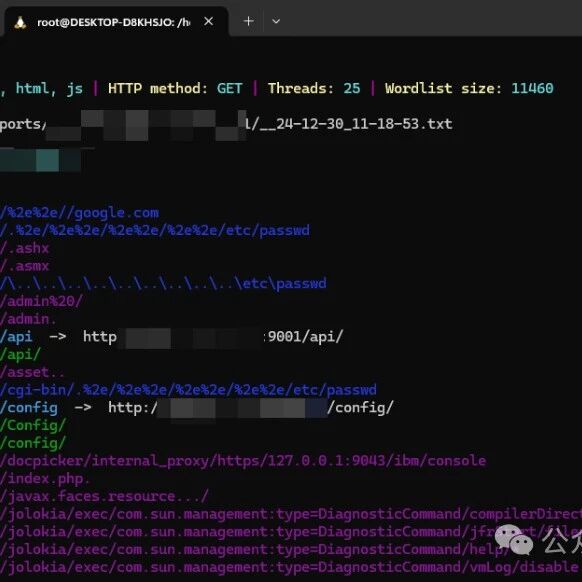Open a new terminal tab with plus
Viewport: 582px width, 582px height.
[x=248, y=21]
